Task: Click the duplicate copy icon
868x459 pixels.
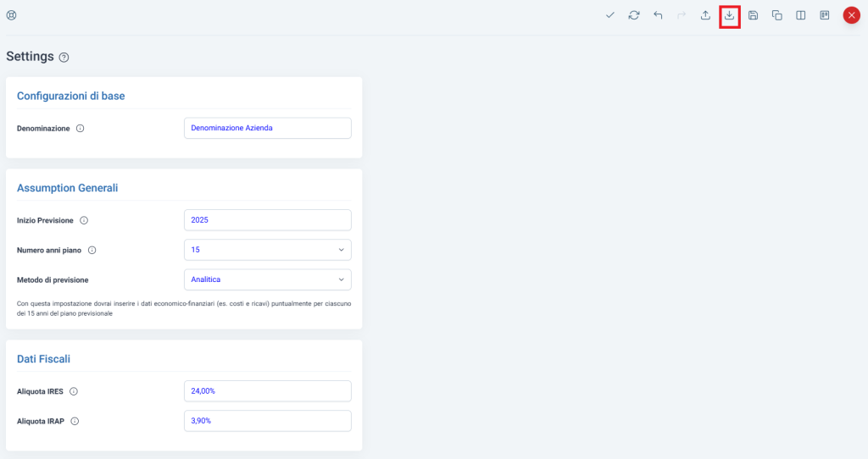Action: coord(776,15)
